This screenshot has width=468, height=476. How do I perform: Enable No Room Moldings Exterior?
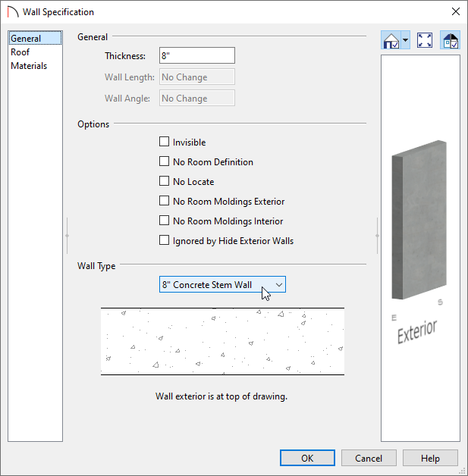(x=165, y=201)
